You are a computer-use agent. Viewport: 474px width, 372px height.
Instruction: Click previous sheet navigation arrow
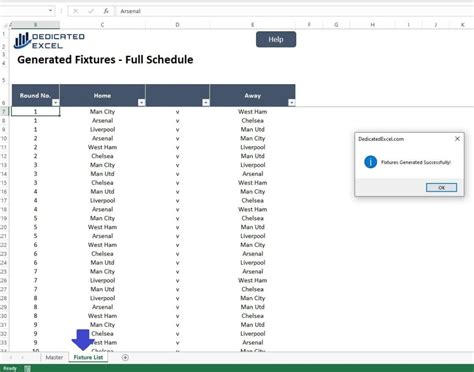11,358
